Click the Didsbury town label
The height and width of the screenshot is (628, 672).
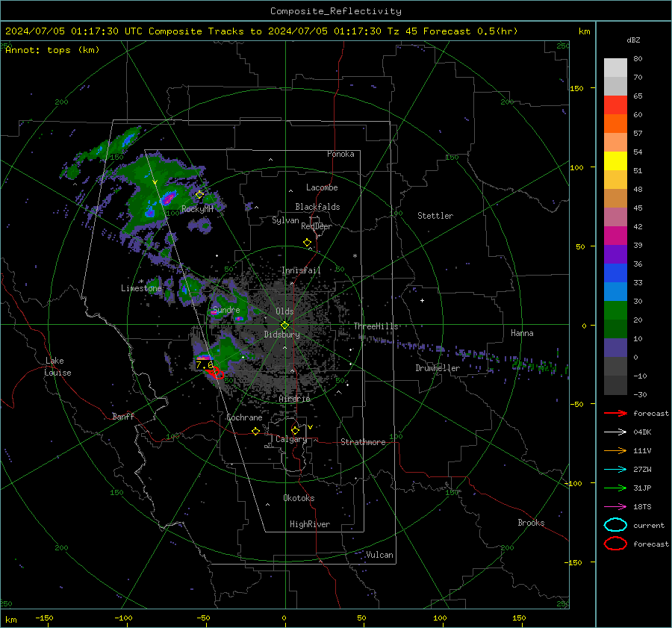[281, 335]
